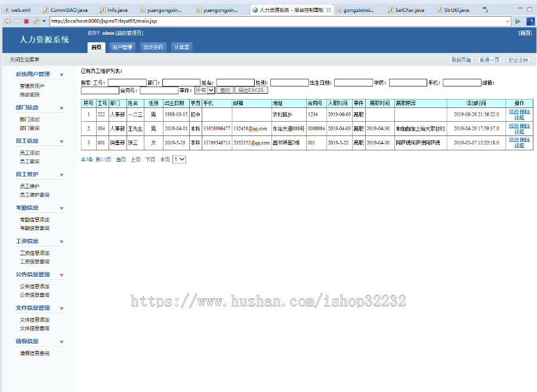Click 删除 link for employee 王先生

pyautogui.click(x=525, y=126)
